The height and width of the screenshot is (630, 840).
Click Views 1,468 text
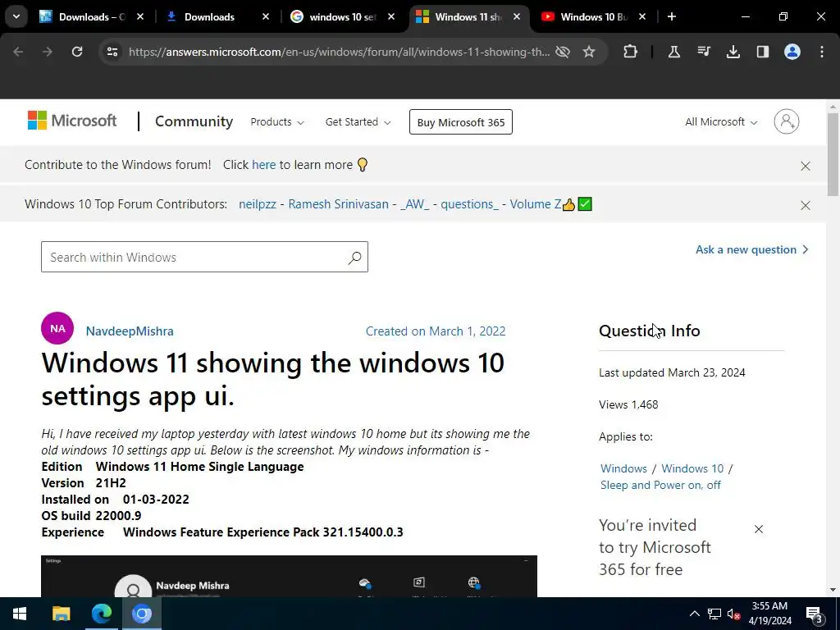coord(628,405)
